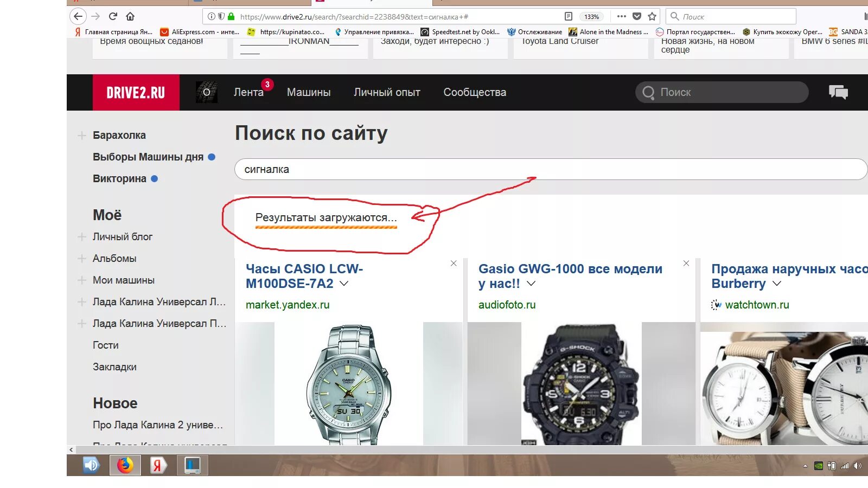Open dropdown arrow on Часы CASIO LCW ad
Image resolution: width=868 pixels, height=488 pixels.
pyautogui.click(x=344, y=284)
